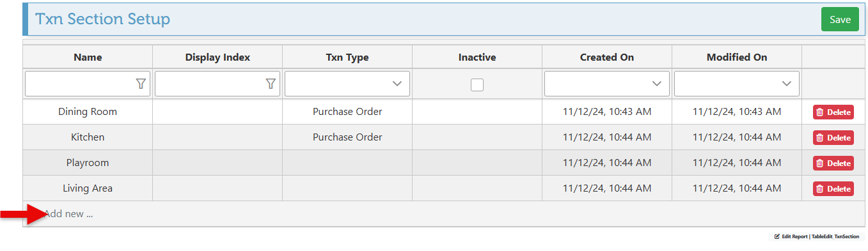The width and height of the screenshot is (868, 251).
Task: Delete the Playroom row
Action: [x=833, y=163]
